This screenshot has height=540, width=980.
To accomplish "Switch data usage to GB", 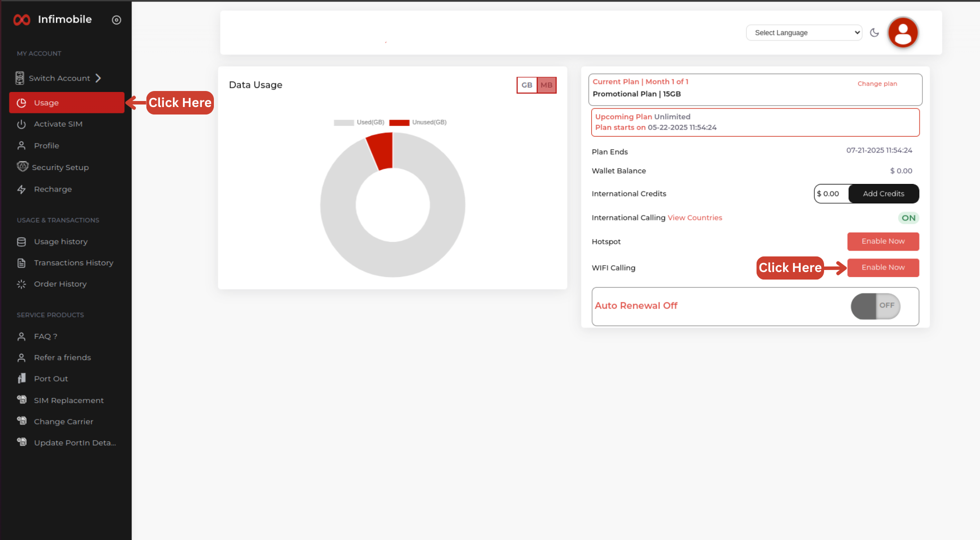I will click(x=527, y=85).
